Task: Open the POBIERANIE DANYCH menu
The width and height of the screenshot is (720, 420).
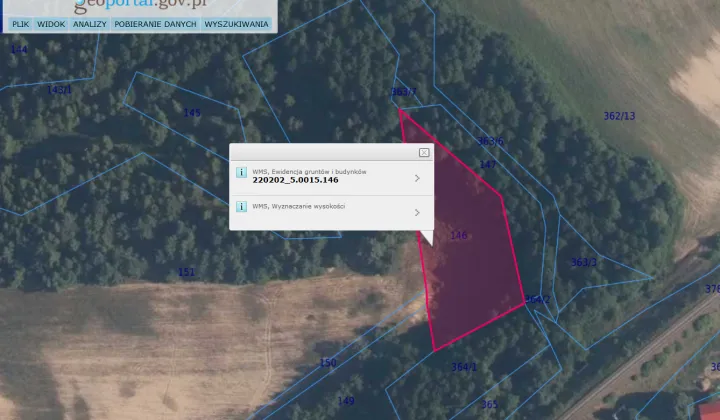Action: tap(155, 24)
